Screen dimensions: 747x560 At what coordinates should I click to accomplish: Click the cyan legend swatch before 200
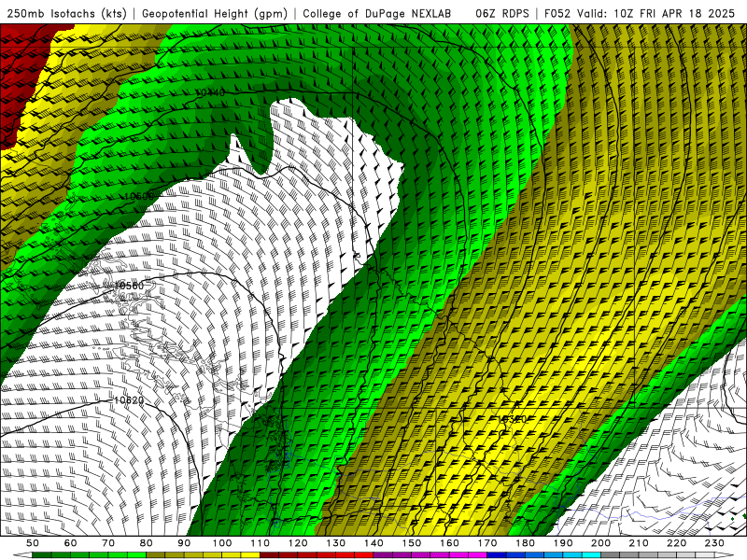point(591,555)
